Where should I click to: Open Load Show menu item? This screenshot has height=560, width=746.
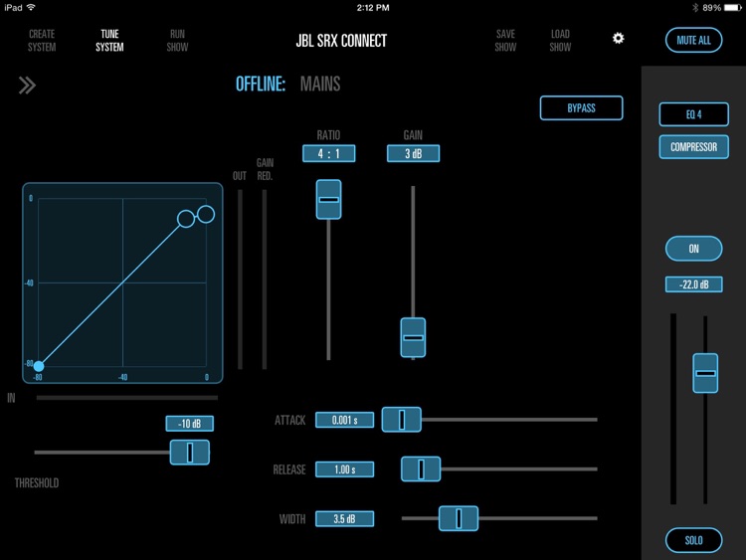coord(560,41)
